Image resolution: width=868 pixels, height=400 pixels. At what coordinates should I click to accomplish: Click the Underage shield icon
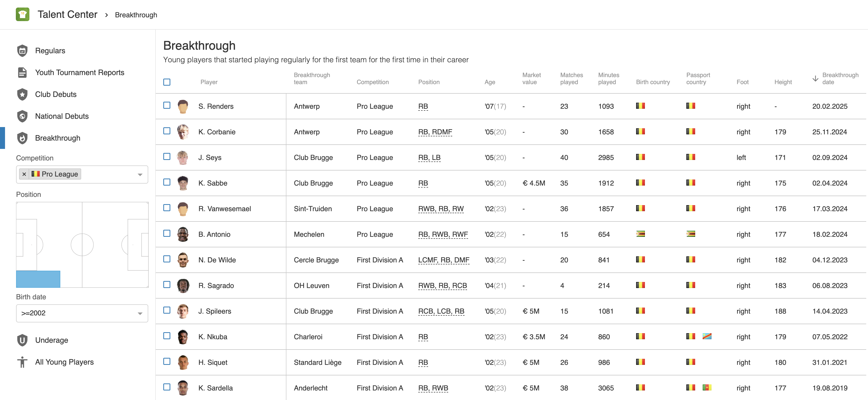tap(22, 340)
